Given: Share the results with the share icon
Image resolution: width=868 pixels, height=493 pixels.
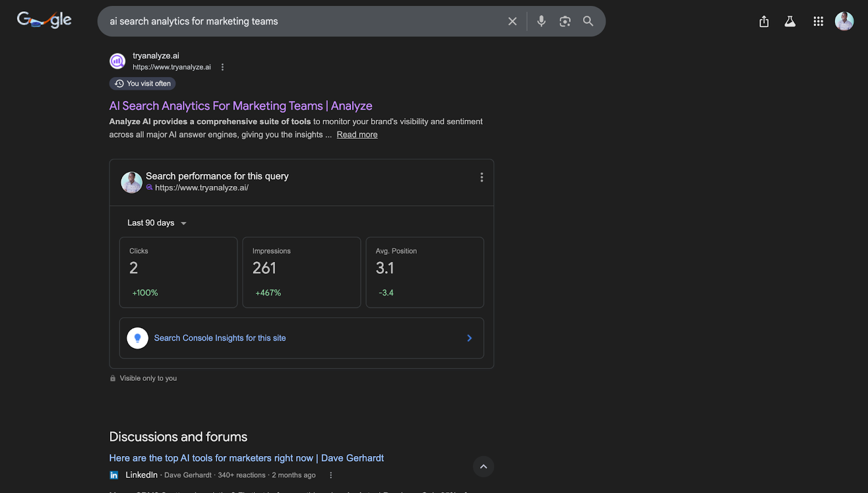Looking at the screenshot, I should click(764, 21).
